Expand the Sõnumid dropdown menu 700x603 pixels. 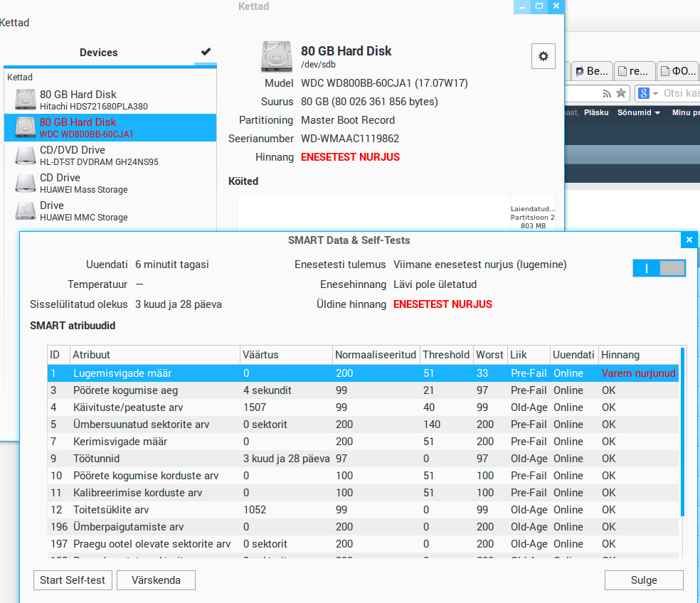point(638,112)
